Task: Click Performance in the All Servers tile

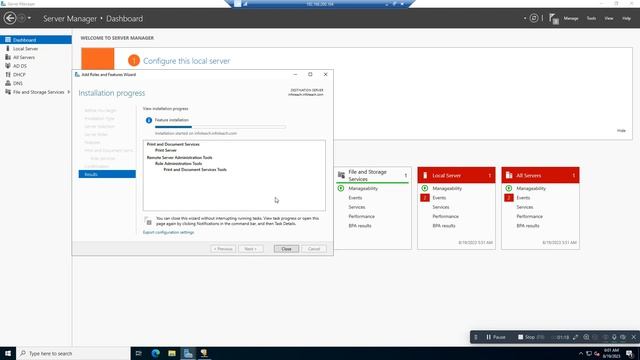Action: (x=529, y=216)
